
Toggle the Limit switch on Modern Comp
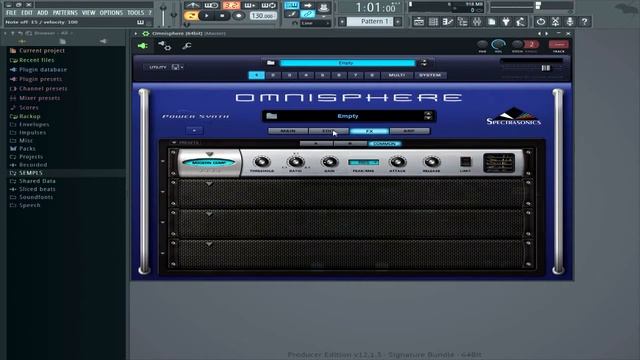pyautogui.click(x=465, y=161)
